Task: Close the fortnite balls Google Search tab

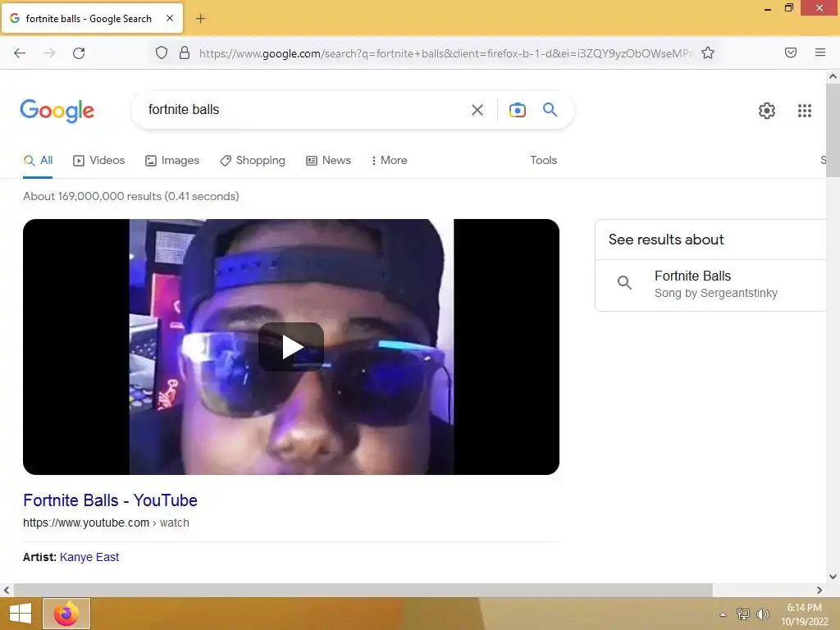Action: [x=170, y=18]
